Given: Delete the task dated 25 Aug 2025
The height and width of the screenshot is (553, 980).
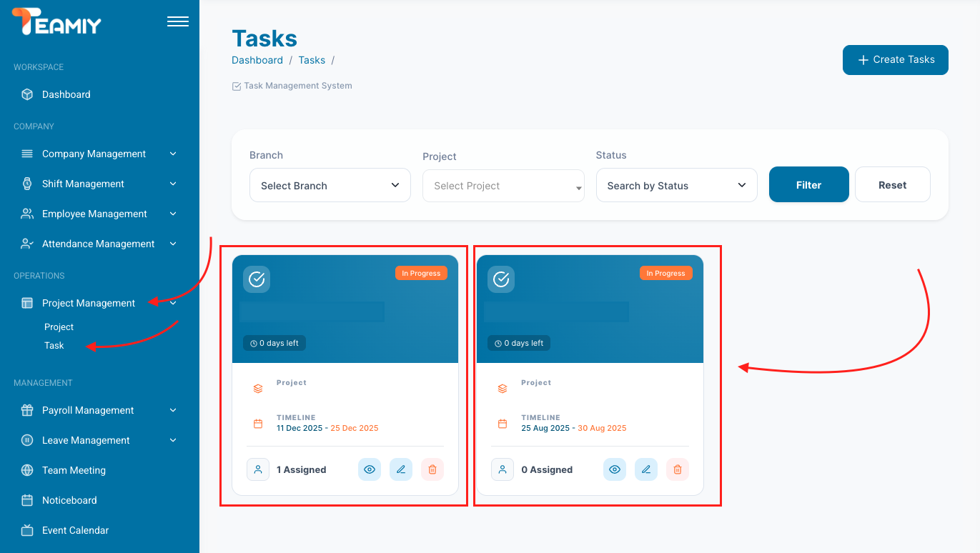Looking at the screenshot, I should pyautogui.click(x=678, y=469).
